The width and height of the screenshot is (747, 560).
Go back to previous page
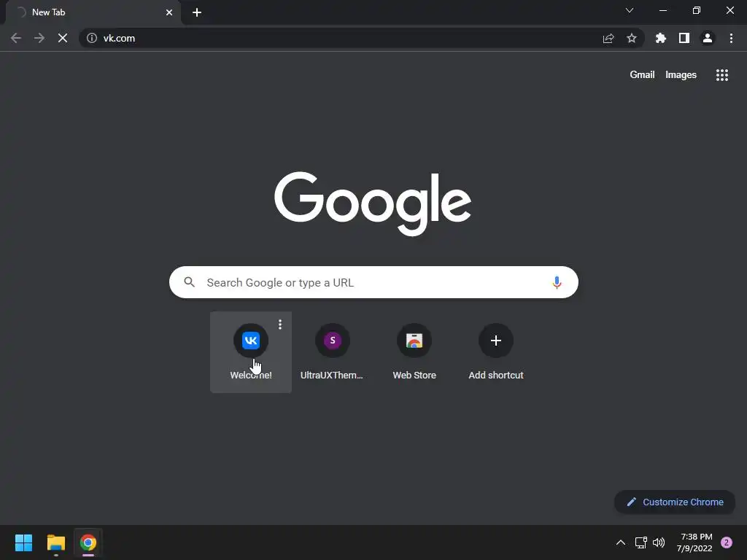click(x=16, y=38)
